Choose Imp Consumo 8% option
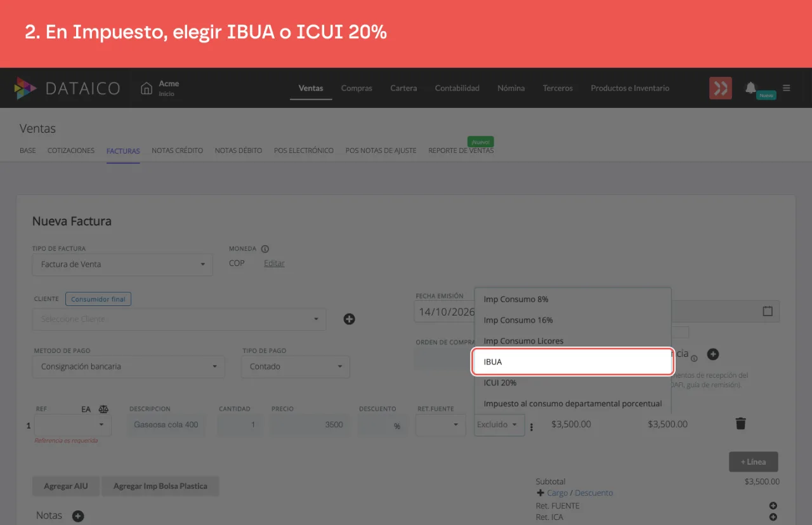This screenshot has height=525, width=812. tap(573, 299)
